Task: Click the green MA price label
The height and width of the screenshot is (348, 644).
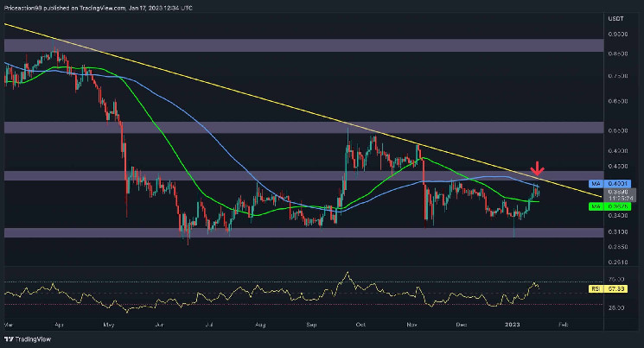Action: point(609,206)
